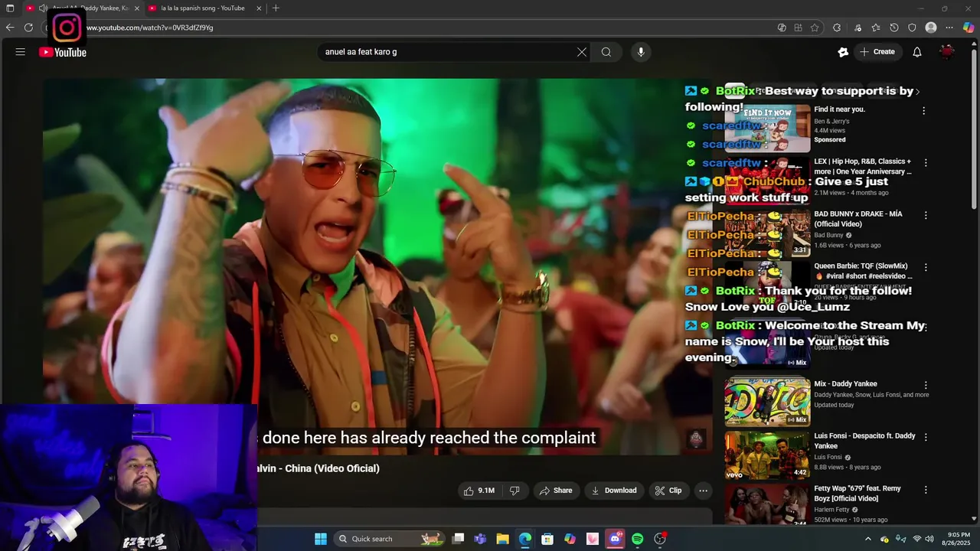Open options for Despacito video
This screenshot has height=551, width=980.
point(926,437)
